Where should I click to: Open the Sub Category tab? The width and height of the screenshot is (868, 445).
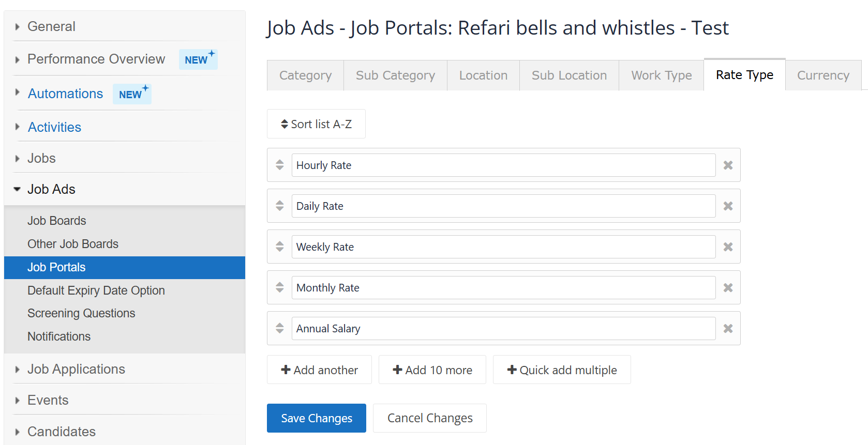click(x=395, y=75)
